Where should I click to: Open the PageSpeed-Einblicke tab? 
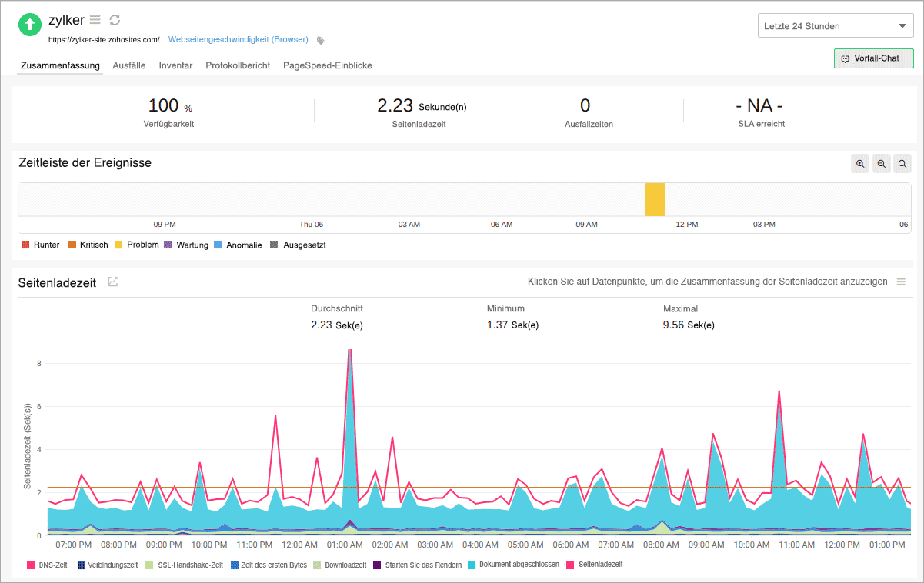pyautogui.click(x=327, y=65)
